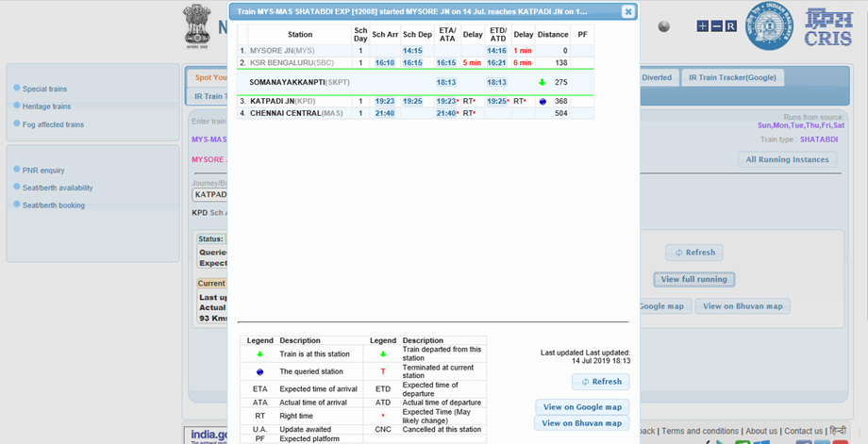Click running days Sun,Mon,Tue,Thu,Fri,Sat text
This screenshot has height=444, width=868.
pos(801,126)
